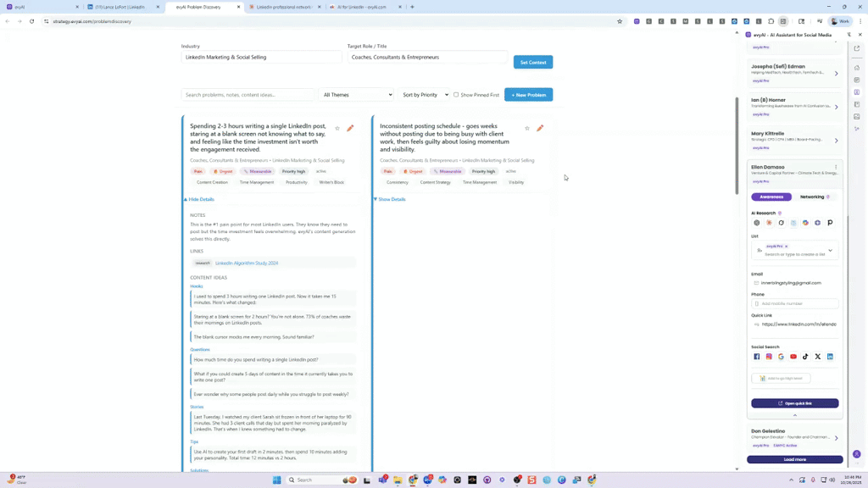This screenshot has height=488, width=868.
Task: Click the YouTube social search icon
Action: (x=793, y=357)
